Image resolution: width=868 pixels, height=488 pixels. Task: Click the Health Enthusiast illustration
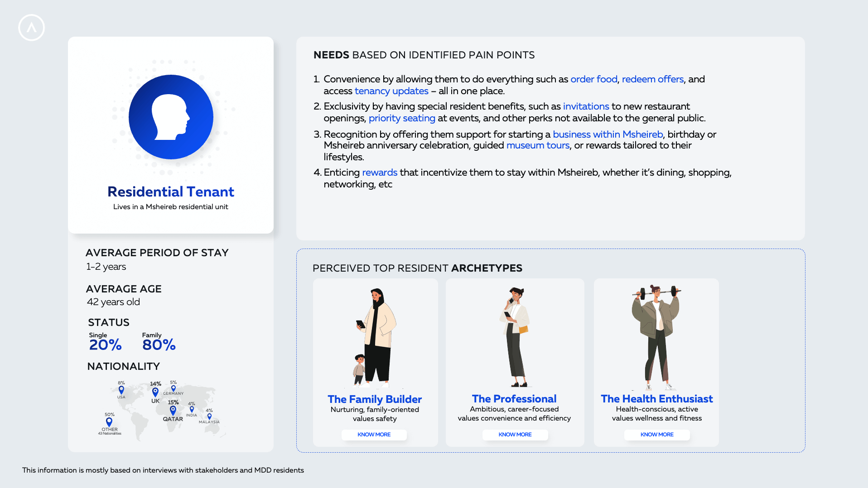pyautogui.click(x=656, y=337)
